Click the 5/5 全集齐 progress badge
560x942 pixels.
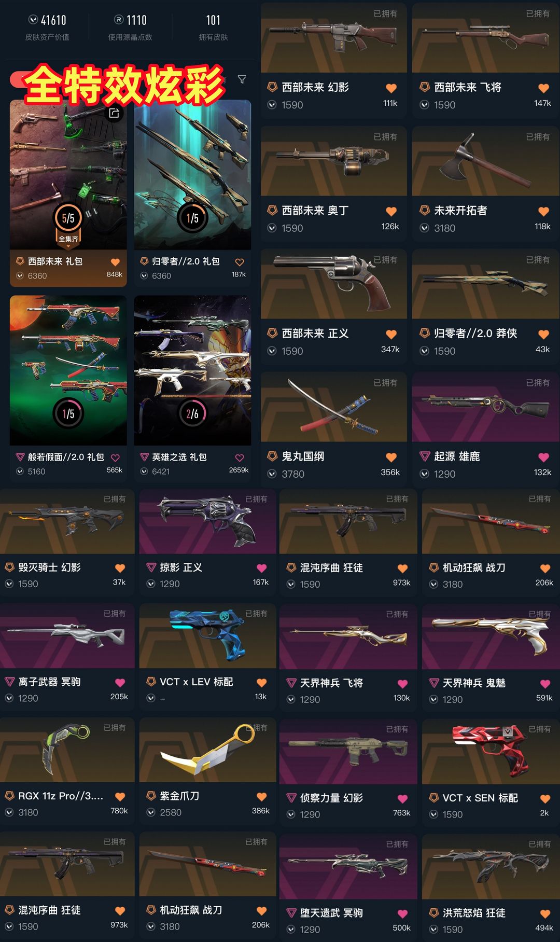[68, 223]
